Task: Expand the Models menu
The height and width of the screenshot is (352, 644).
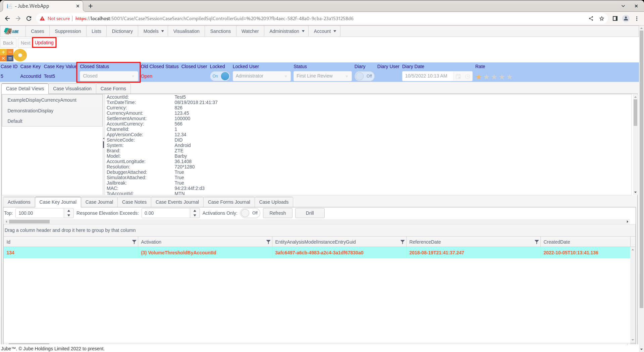Action: tap(154, 31)
